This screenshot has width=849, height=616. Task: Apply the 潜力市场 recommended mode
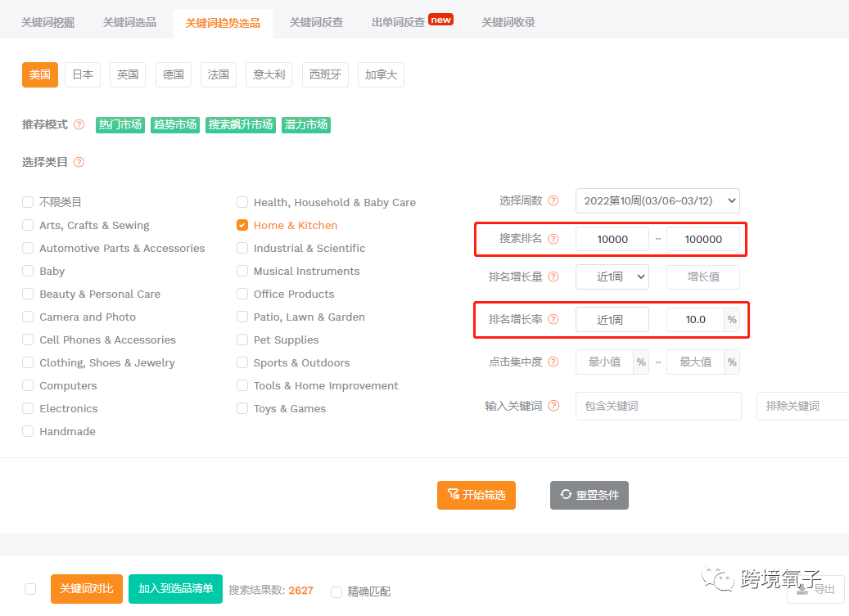(x=306, y=125)
